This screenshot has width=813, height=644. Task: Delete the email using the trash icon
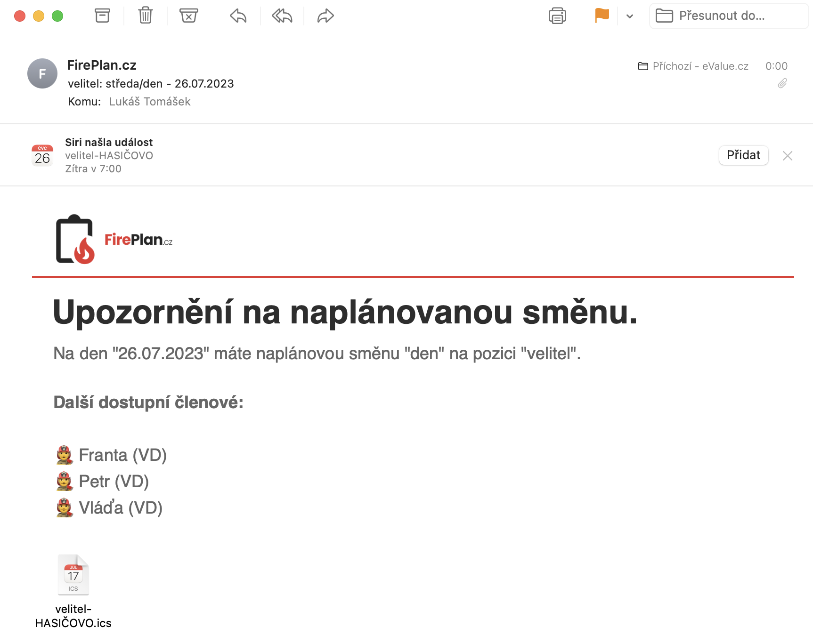point(146,16)
